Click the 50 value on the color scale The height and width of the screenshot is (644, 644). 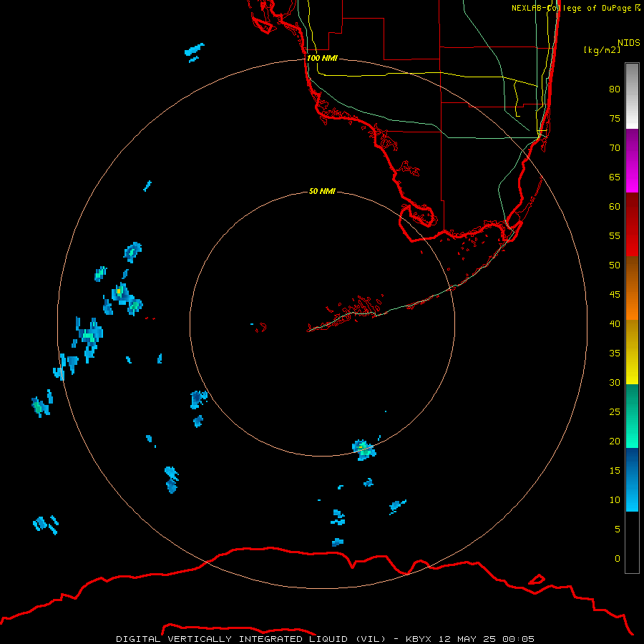coord(615,265)
